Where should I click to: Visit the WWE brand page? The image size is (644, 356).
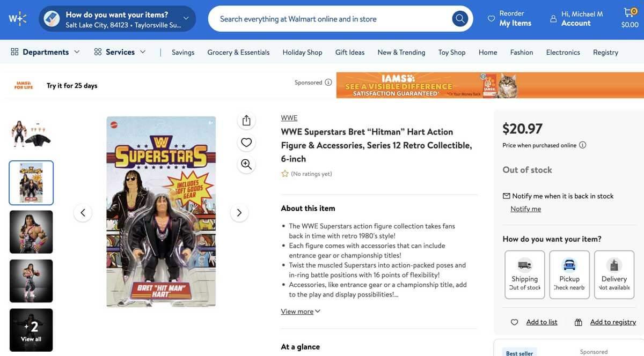pyautogui.click(x=289, y=117)
